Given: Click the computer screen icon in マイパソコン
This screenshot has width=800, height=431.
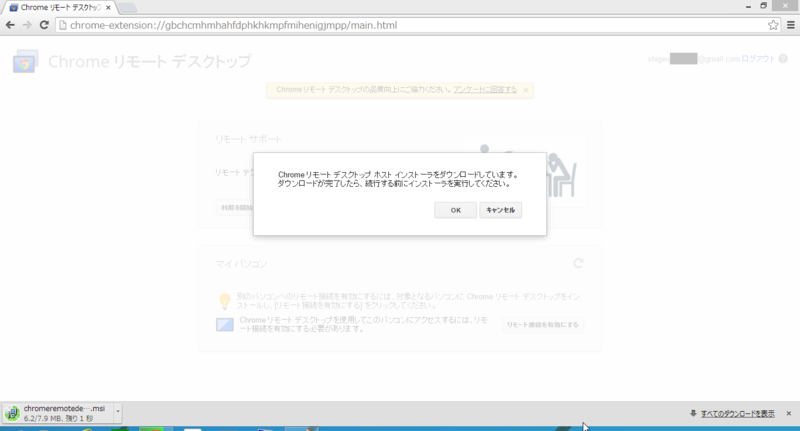Looking at the screenshot, I should [x=224, y=324].
